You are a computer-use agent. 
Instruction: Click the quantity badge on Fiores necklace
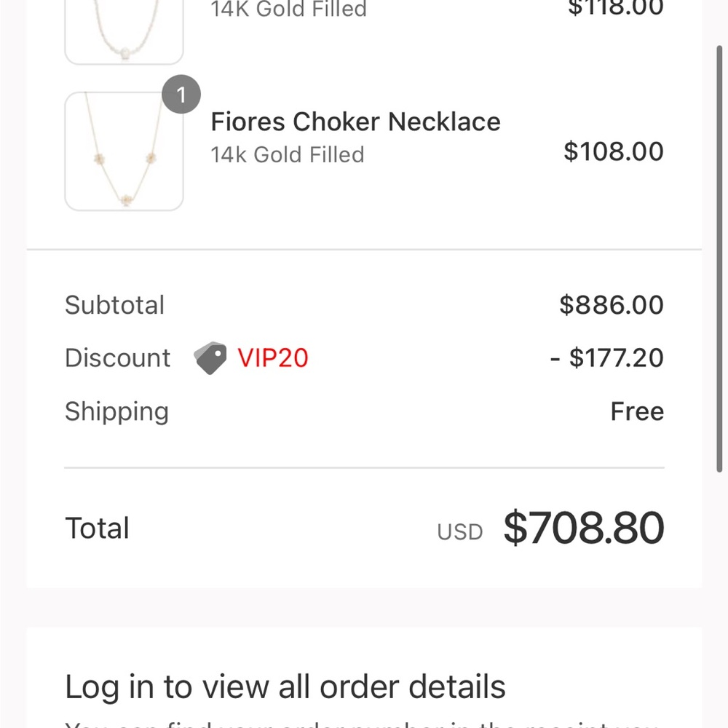click(x=181, y=94)
